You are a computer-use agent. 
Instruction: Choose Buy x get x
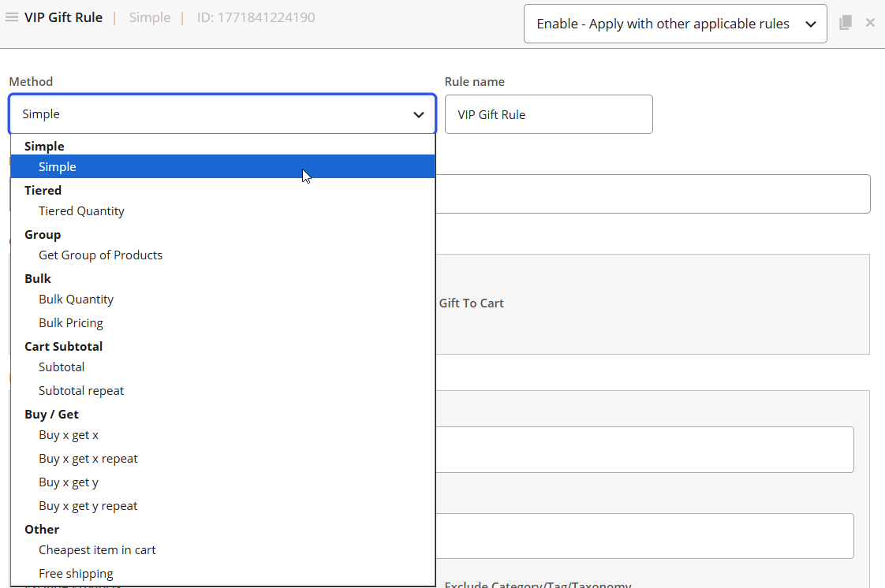click(x=222, y=435)
